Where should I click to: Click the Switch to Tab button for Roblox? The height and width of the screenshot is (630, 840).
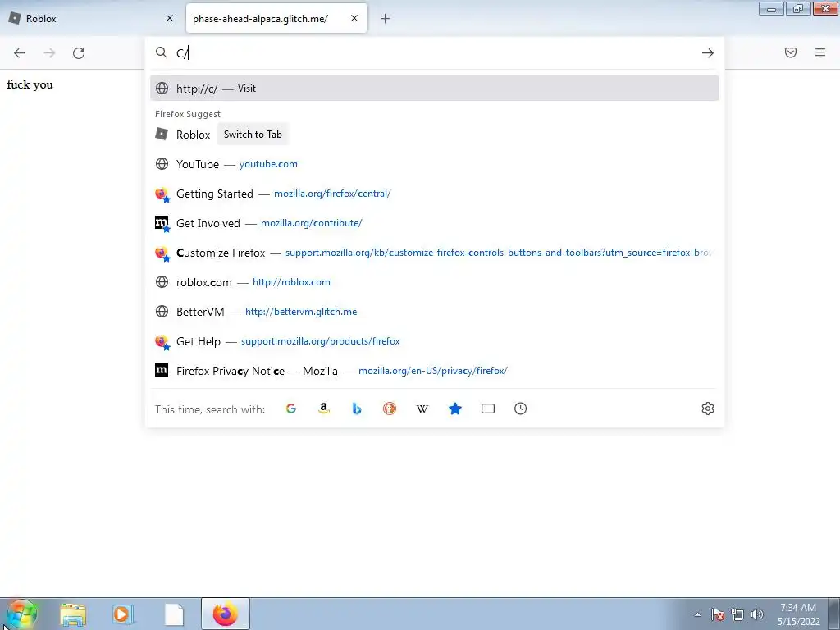click(253, 135)
